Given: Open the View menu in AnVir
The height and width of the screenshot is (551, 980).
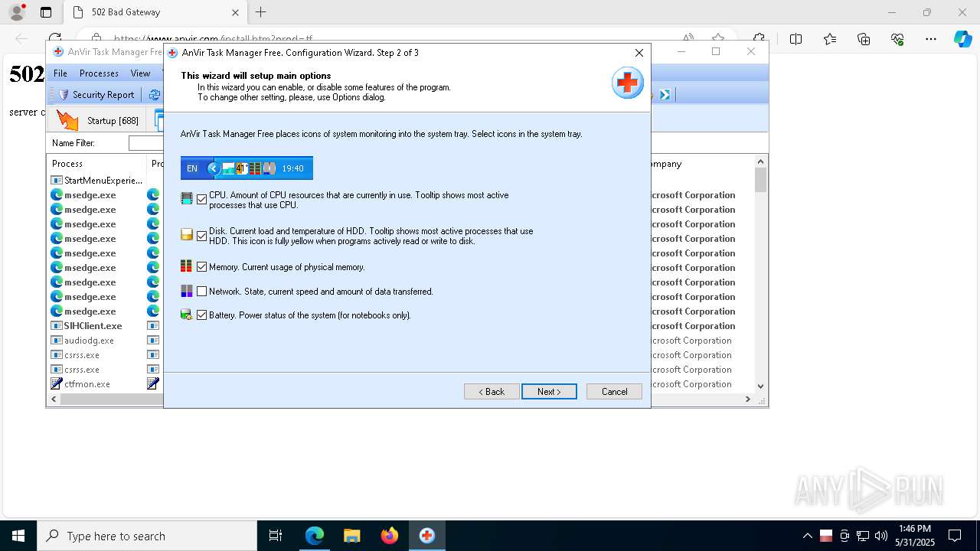Looking at the screenshot, I should tap(140, 73).
